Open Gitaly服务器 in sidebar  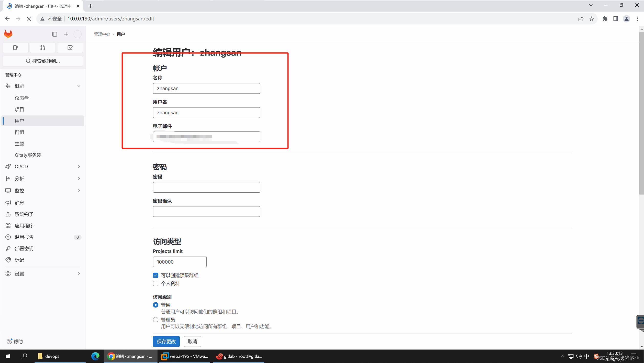tap(43, 155)
